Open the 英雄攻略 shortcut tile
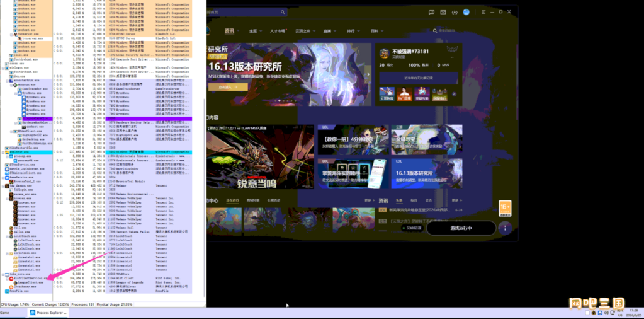Viewport: 644px width, 319px height. click(422, 94)
